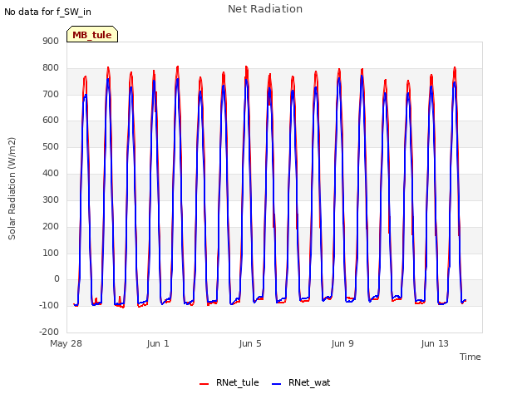
Task: Click the -200 y-axis tick label
Action: [x=49, y=332]
